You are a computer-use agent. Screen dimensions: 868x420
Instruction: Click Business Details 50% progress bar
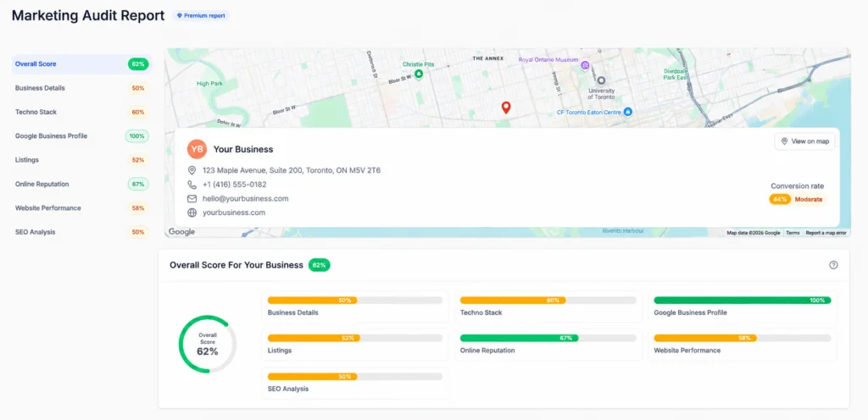(355, 301)
